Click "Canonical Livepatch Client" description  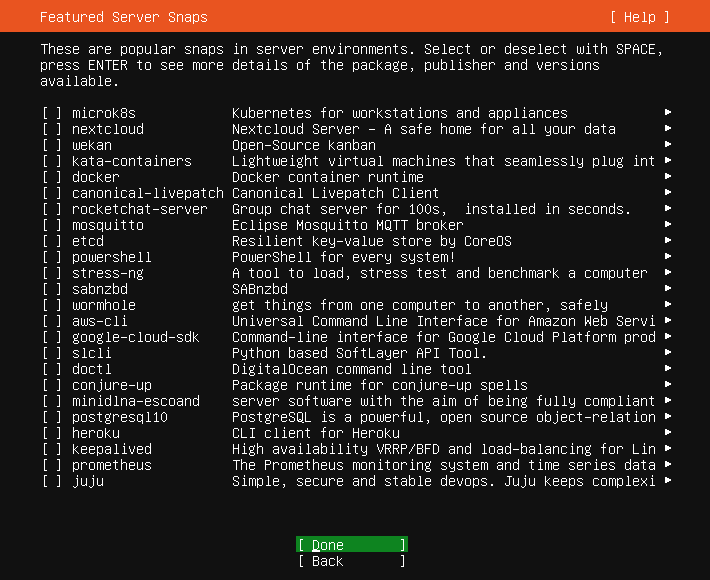[x=336, y=193]
